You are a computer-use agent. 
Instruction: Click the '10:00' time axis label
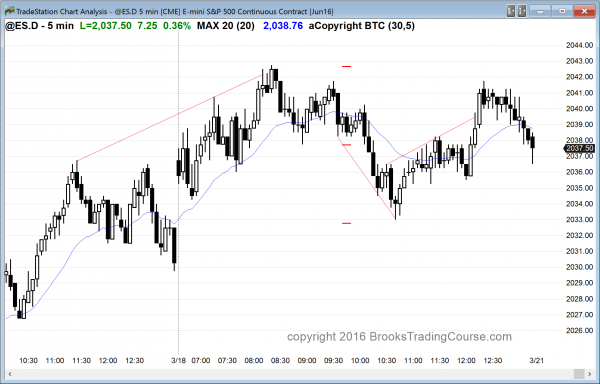pos(360,361)
